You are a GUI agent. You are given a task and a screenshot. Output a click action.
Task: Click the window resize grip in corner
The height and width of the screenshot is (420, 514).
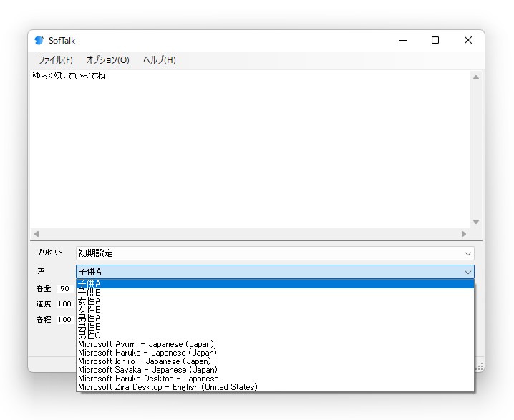[x=480, y=366]
